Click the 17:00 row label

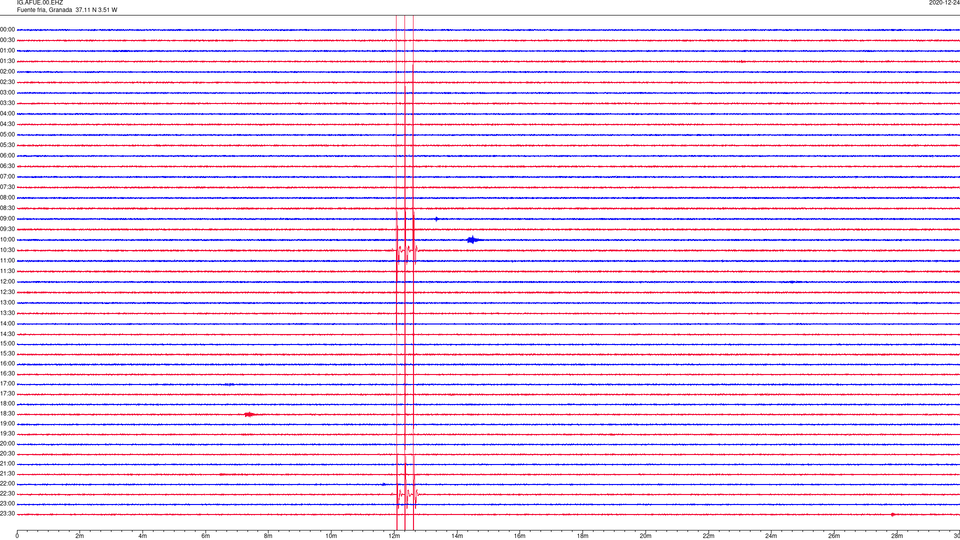[7, 384]
